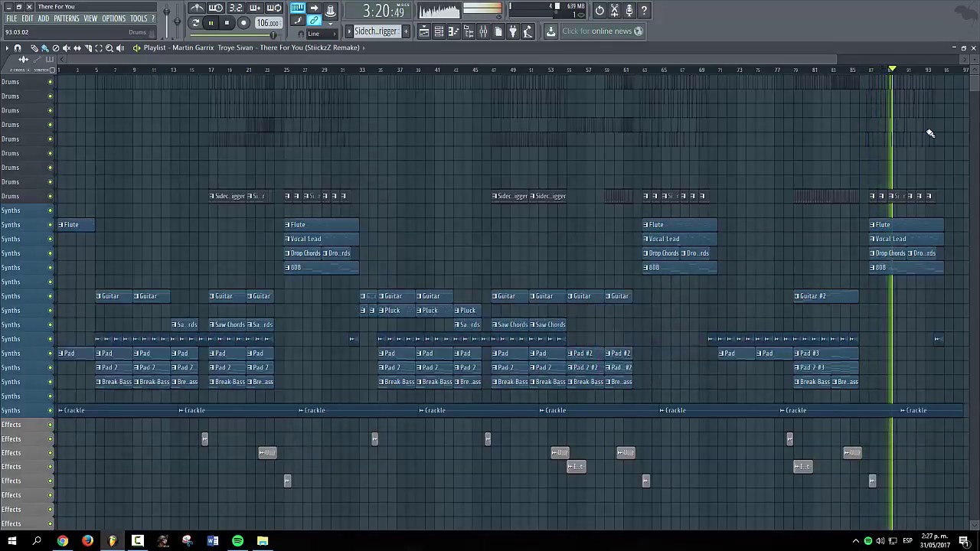This screenshot has width=980, height=551.
Task: Click the record button
Action: [243, 23]
